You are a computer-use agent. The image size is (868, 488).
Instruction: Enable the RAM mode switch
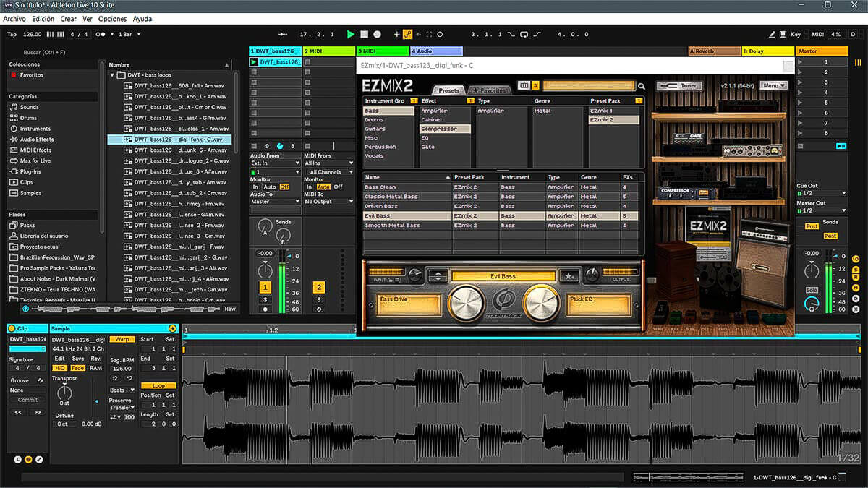96,368
